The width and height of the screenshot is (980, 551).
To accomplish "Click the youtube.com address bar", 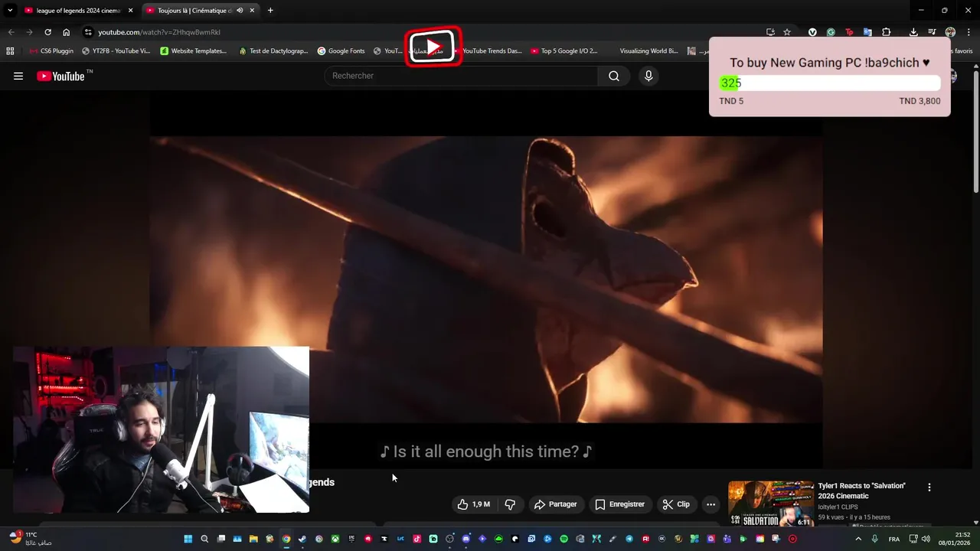I will 429,32.
